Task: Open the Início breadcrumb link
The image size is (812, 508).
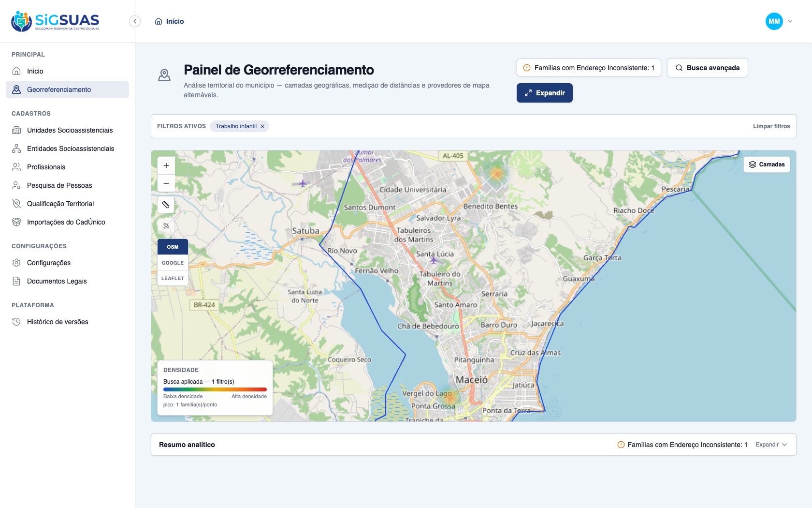Action: click(175, 21)
